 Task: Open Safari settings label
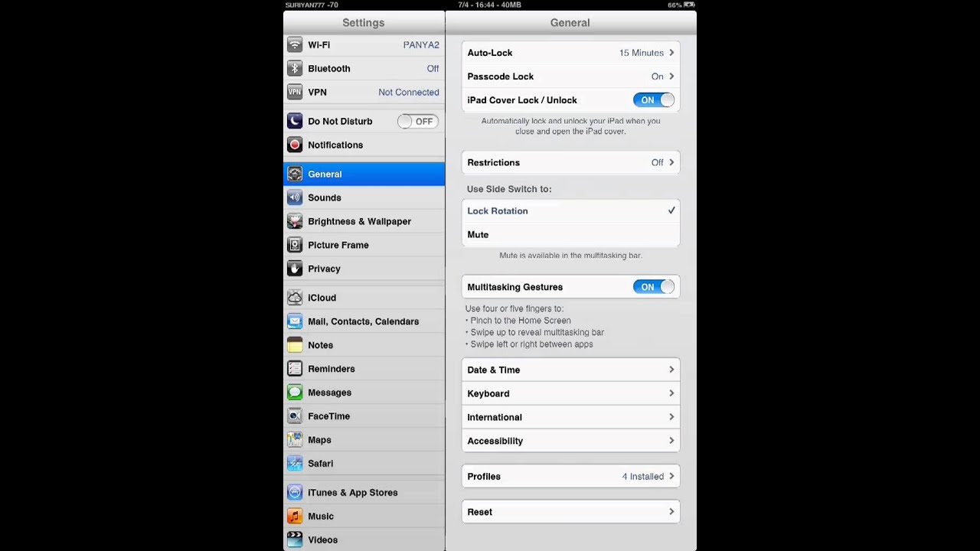tap(320, 464)
